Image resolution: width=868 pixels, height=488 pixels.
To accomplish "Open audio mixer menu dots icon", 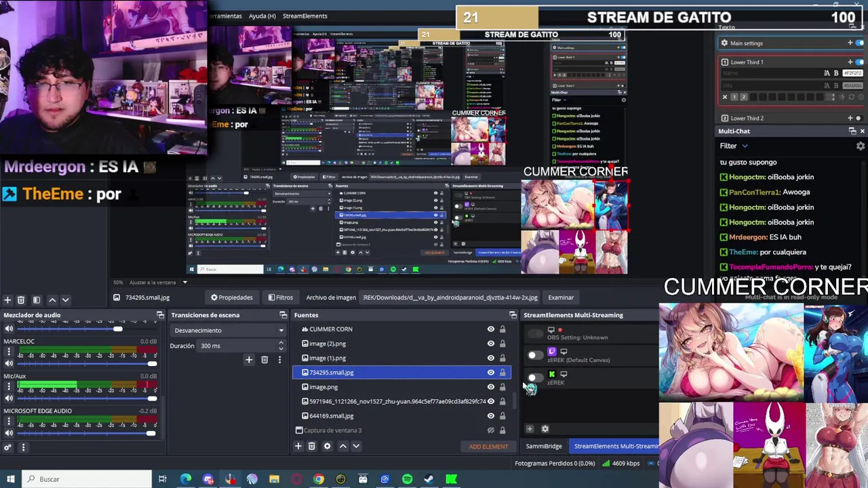I will pos(23,447).
